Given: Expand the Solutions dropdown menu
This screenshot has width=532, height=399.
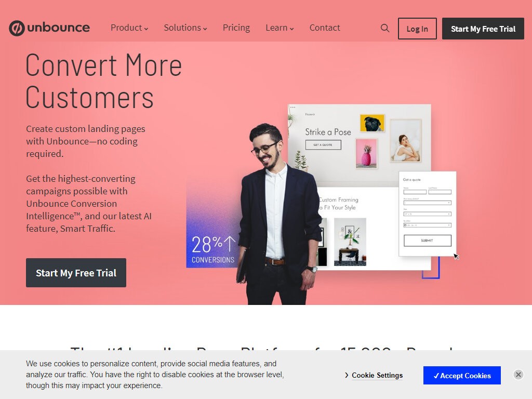Looking at the screenshot, I should tap(185, 28).
